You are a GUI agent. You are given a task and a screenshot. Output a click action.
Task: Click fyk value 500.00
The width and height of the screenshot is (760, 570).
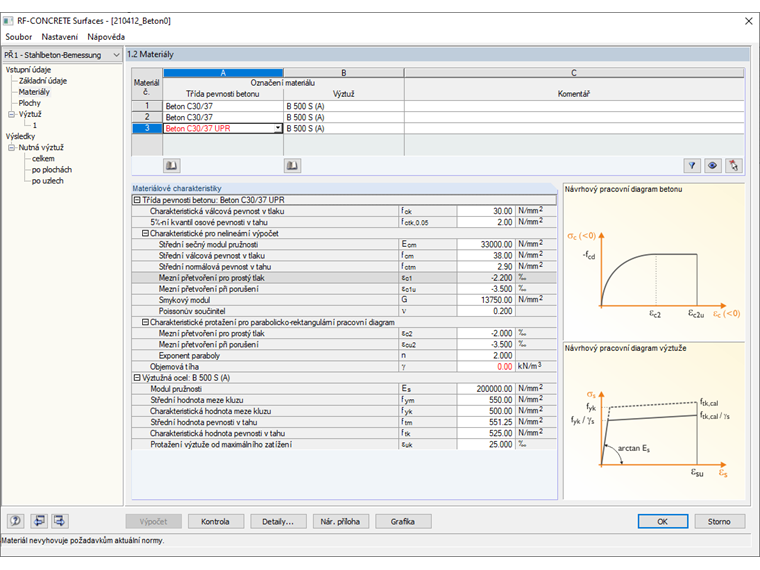point(485,411)
